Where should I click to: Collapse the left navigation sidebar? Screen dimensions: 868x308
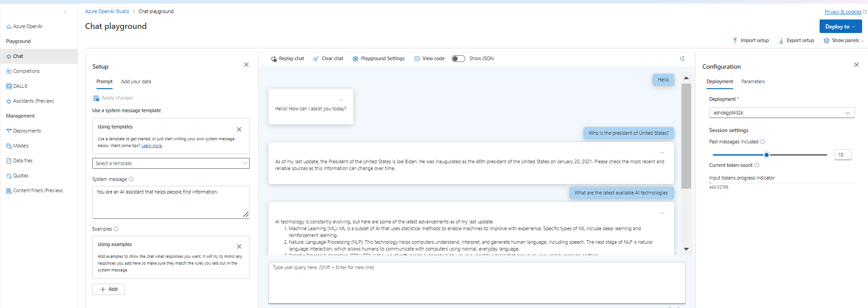pos(65,12)
